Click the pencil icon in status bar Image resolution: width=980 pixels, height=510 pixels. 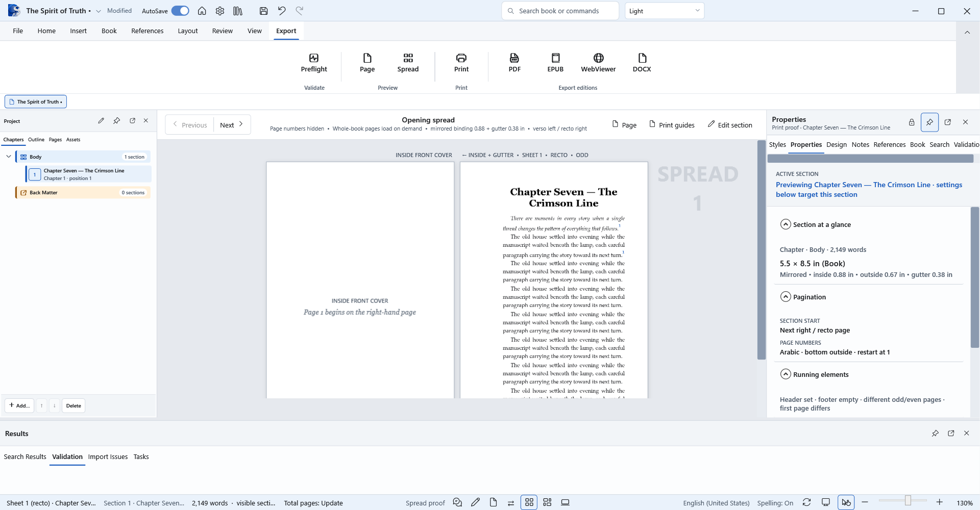pos(475,502)
